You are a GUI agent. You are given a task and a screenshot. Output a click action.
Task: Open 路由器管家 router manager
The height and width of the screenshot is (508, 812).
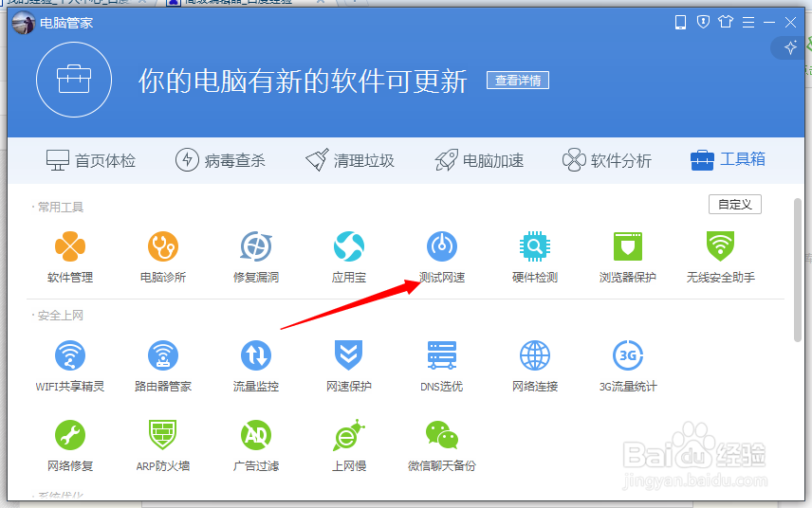point(163,366)
